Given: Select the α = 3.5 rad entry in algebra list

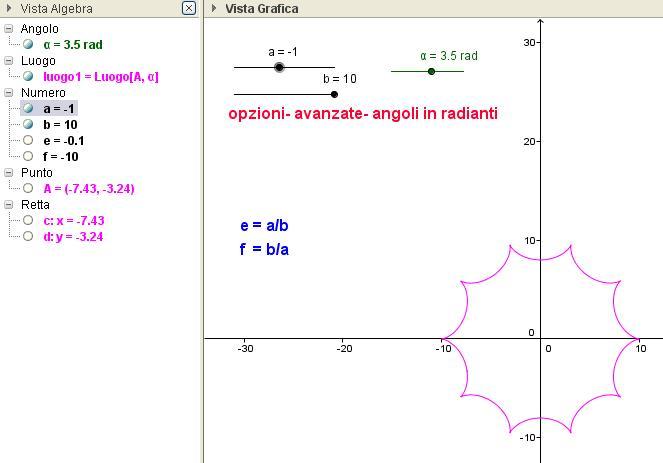Looking at the screenshot, I should coord(73,45).
